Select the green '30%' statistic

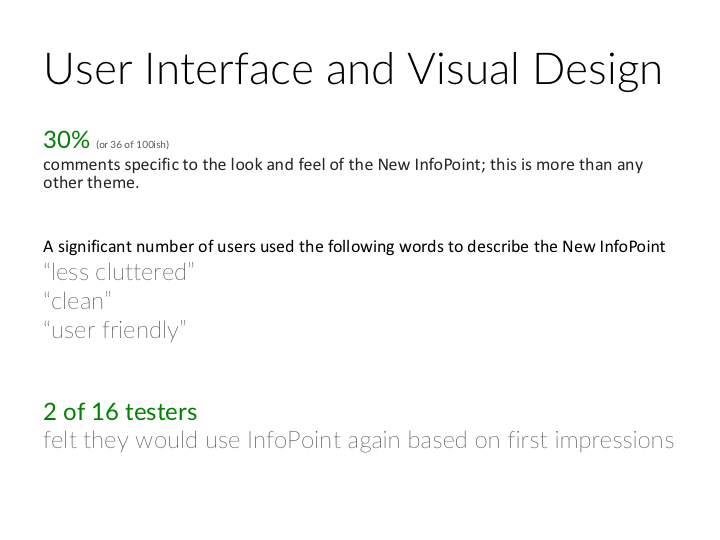pyautogui.click(x=66, y=139)
